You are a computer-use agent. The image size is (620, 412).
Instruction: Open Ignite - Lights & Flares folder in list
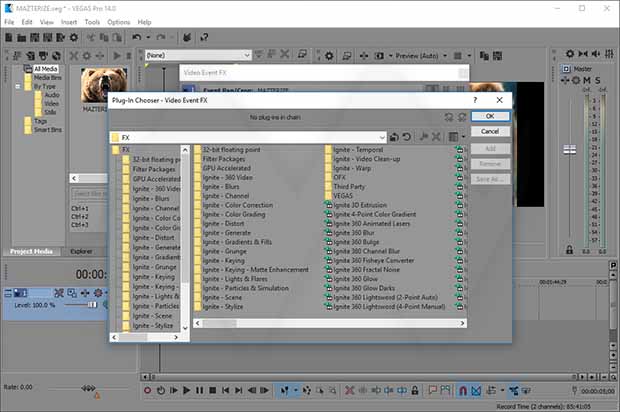click(236, 279)
